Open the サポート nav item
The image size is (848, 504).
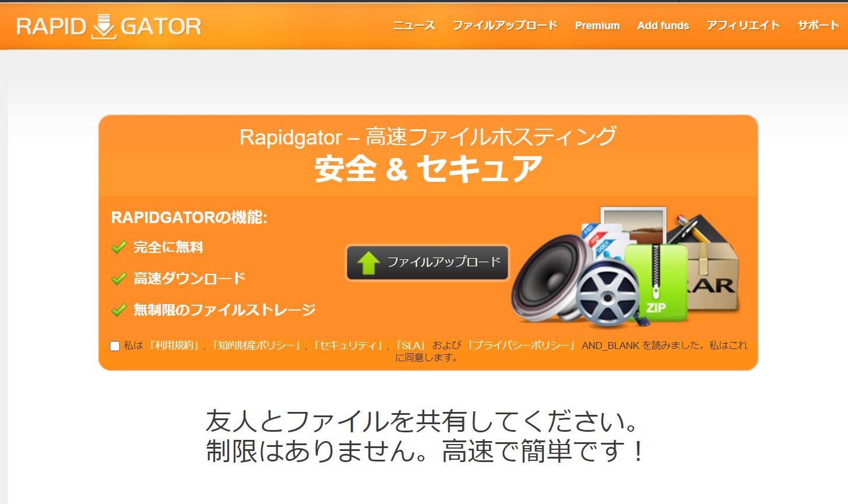tap(818, 26)
